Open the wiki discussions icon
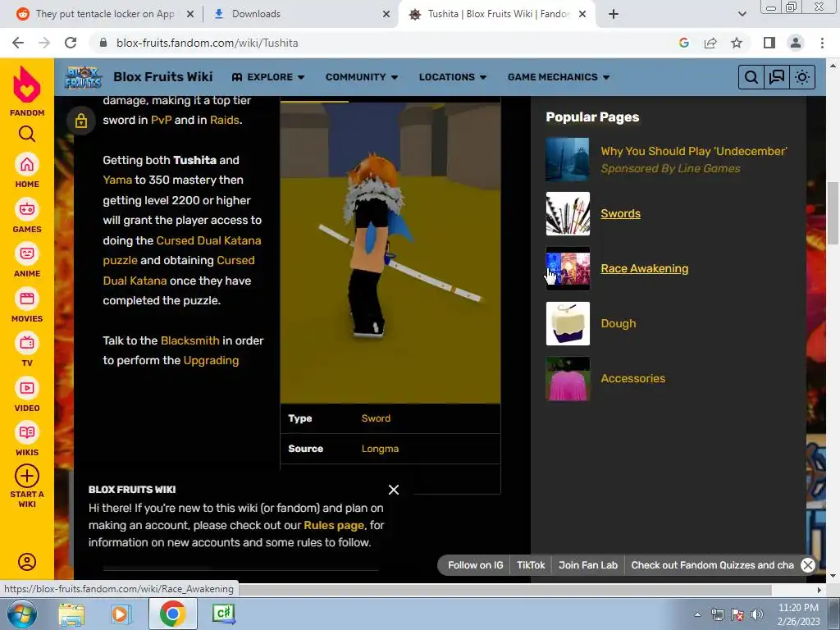The height and width of the screenshot is (630, 840). click(777, 77)
